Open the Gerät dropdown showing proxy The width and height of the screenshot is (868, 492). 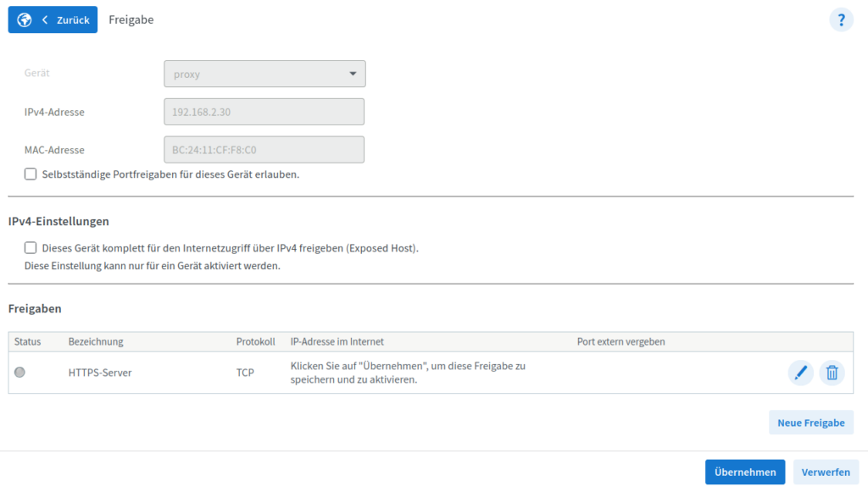pos(264,74)
